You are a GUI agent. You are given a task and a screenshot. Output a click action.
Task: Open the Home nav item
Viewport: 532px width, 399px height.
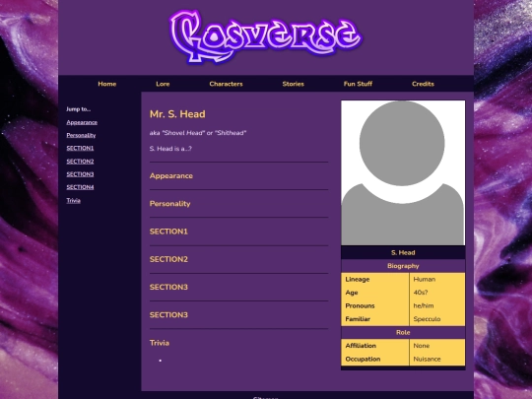pos(106,84)
